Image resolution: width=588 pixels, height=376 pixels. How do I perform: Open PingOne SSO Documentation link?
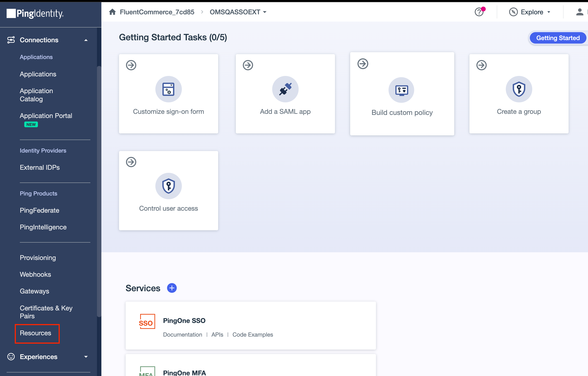coord(182,334)
